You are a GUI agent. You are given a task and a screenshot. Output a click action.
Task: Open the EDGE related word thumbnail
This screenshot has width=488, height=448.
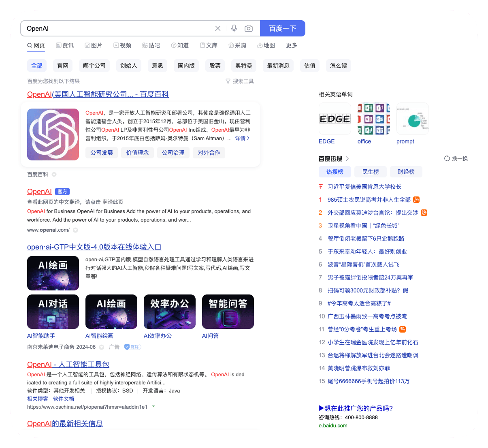(335, 119)
